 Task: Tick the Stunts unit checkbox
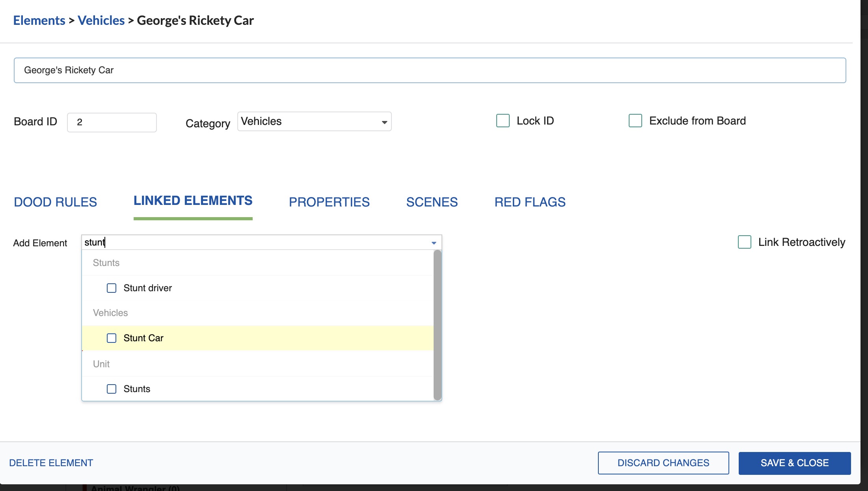pyautogui.click(x=112, y=389)
